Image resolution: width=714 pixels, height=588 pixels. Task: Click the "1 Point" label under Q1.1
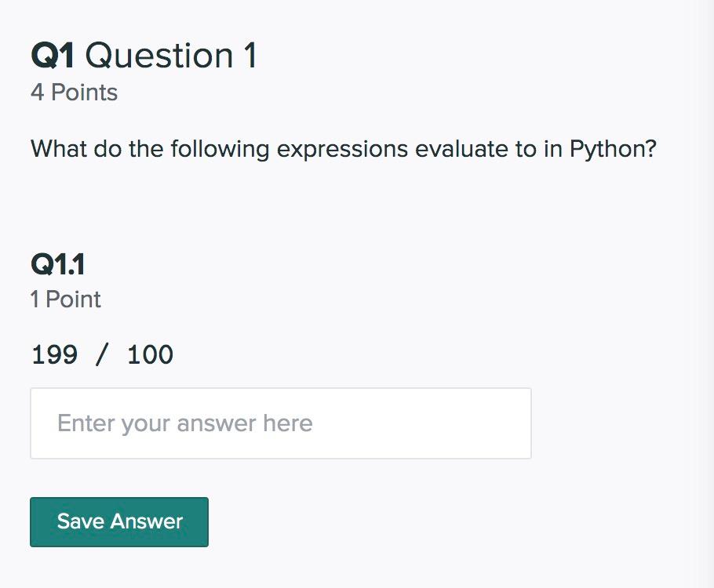coord(66,299)
